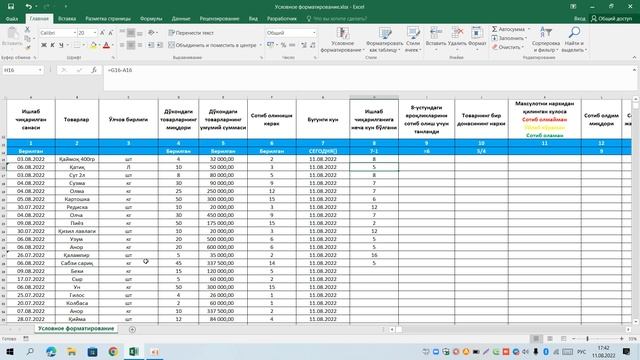This screenshot has height=360, width=640.
Task: Click the decrease decimal icon
Action: 313,45
